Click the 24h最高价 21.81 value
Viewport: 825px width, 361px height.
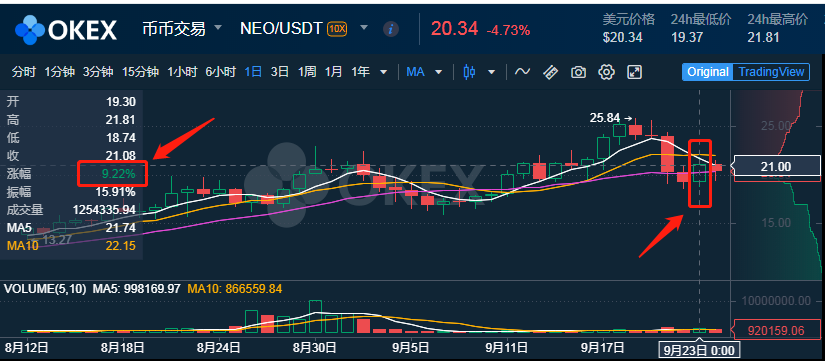(763, 37)
